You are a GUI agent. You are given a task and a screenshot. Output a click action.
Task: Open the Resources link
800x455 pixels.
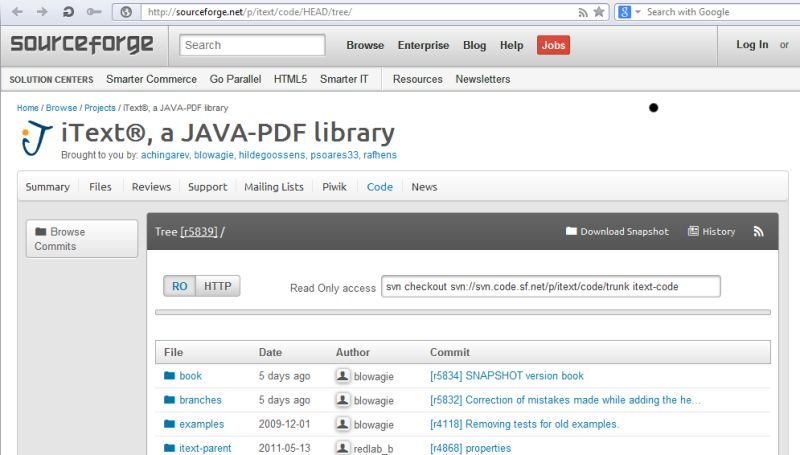[x=417, y=79]
